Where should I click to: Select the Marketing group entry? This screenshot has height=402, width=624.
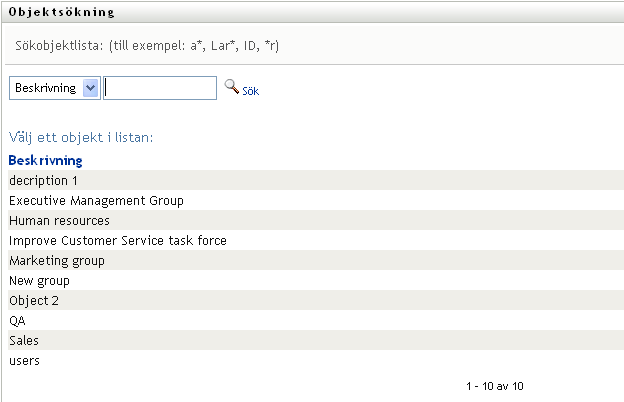coord(56,260)
